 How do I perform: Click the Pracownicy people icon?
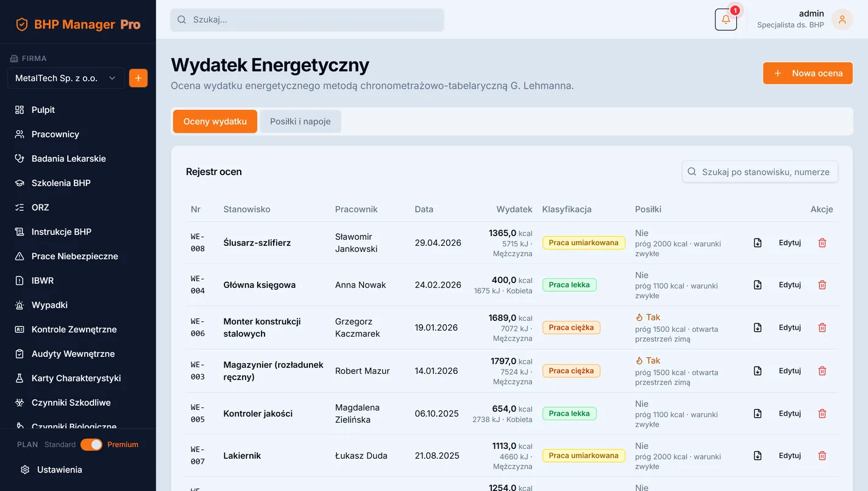[20, 134]
